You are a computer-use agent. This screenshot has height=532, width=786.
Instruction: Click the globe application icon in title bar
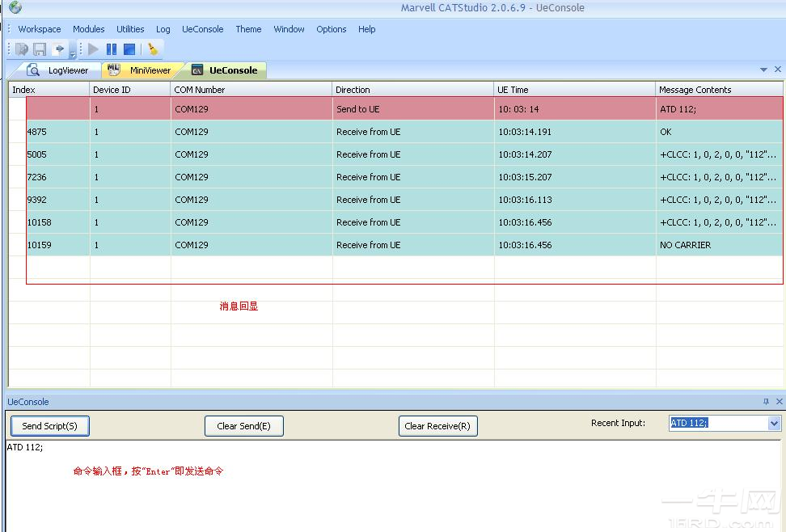click(15, 8)
